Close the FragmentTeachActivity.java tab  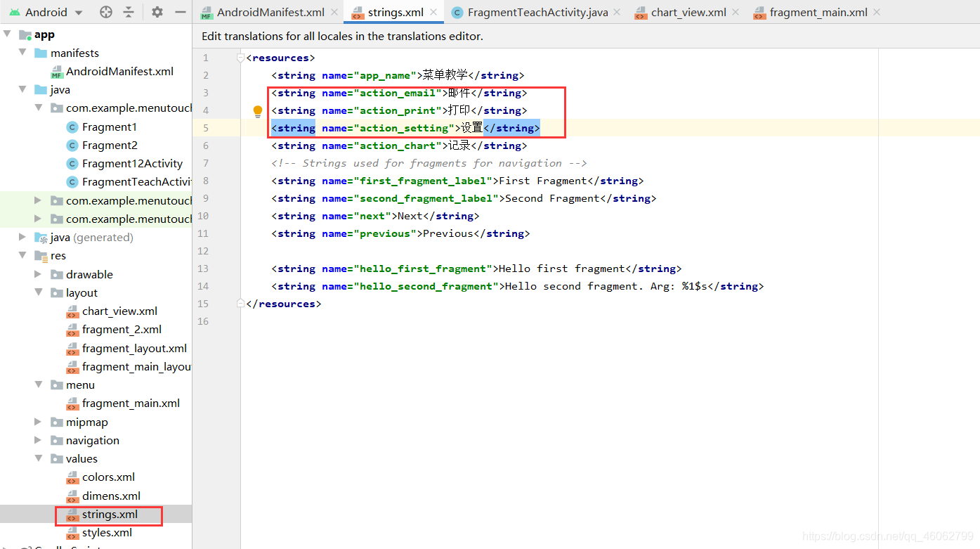617,13
